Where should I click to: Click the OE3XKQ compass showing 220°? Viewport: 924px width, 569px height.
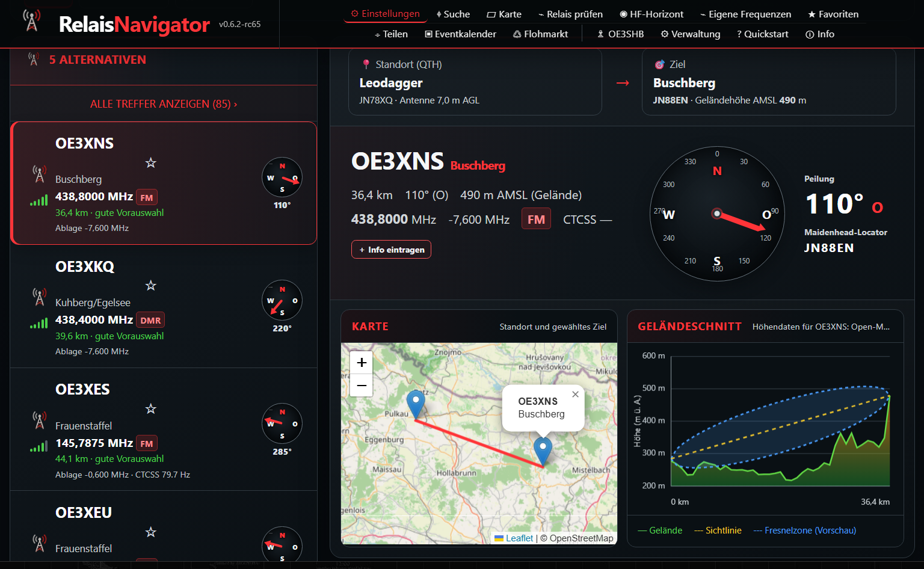click(x=282, y=300)
